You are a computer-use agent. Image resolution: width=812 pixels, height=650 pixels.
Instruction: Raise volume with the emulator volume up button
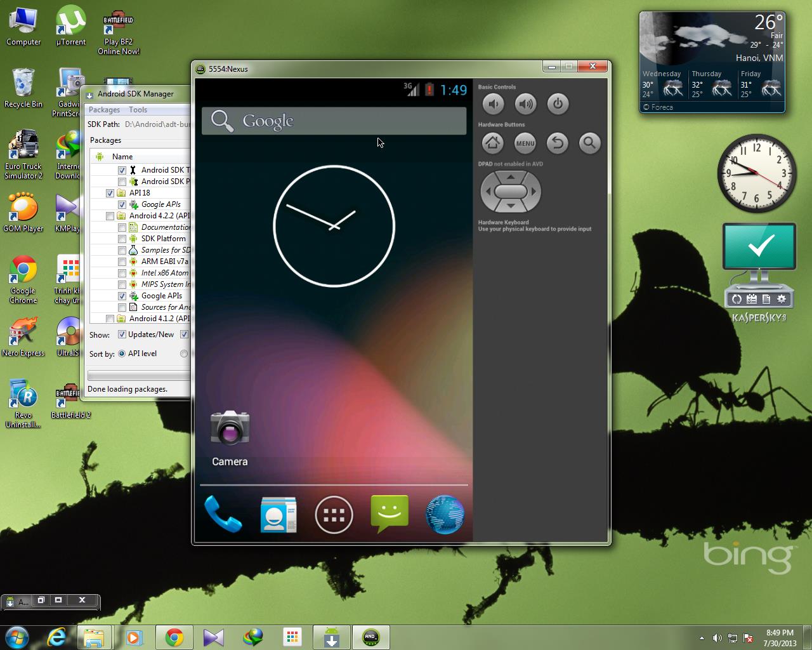(x=525, y=103)
